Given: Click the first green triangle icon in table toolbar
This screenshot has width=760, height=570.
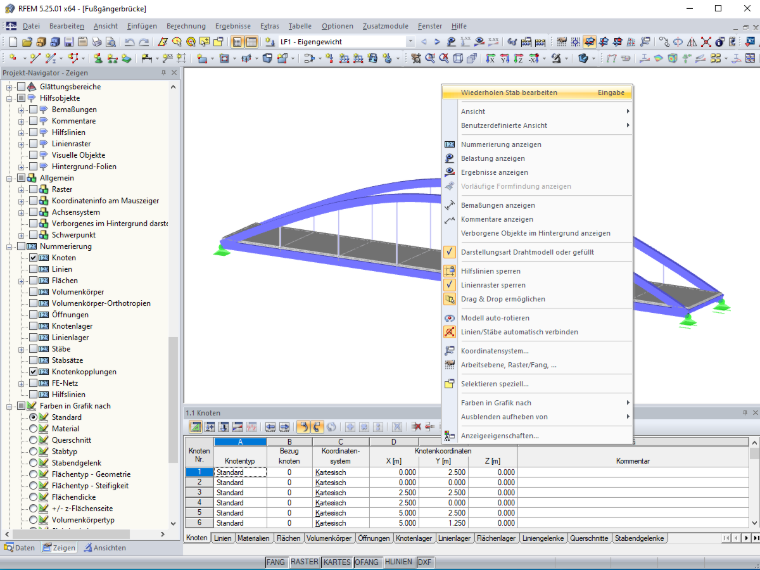Looking at the screenshot, I should tap(196, 427).
